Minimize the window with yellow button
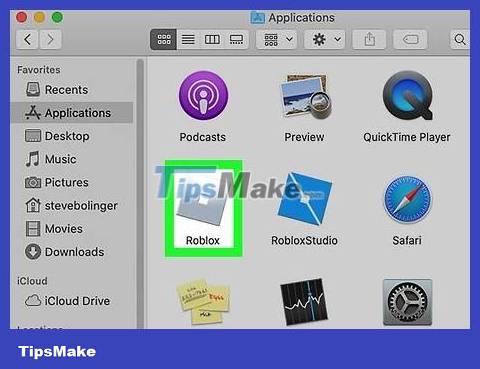 coord(39,17)
